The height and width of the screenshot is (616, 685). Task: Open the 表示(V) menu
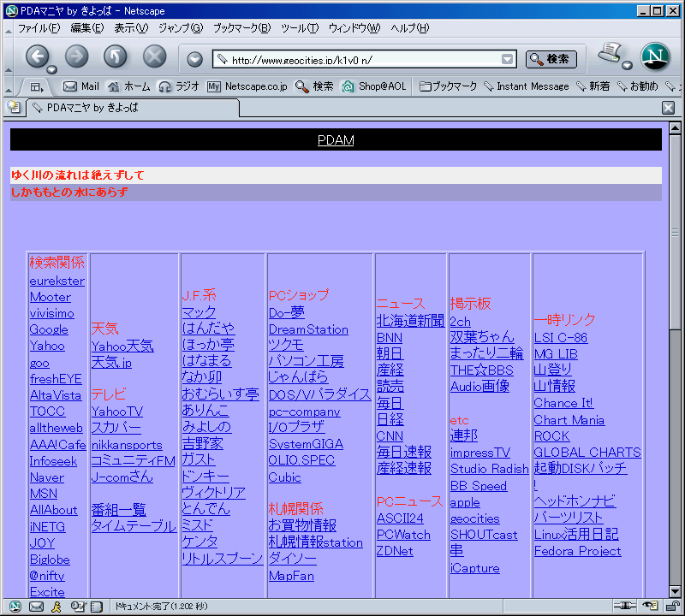(131, 28)
